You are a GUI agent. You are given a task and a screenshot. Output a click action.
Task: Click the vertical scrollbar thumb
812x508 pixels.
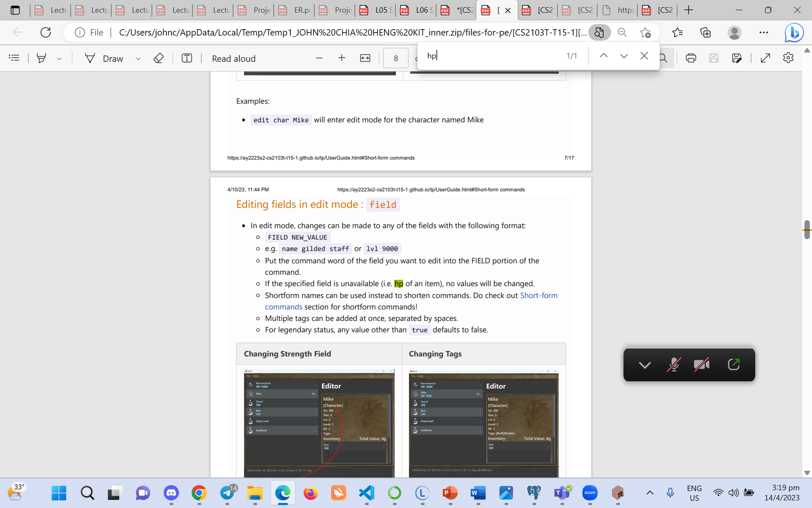[x=807, y=229]
